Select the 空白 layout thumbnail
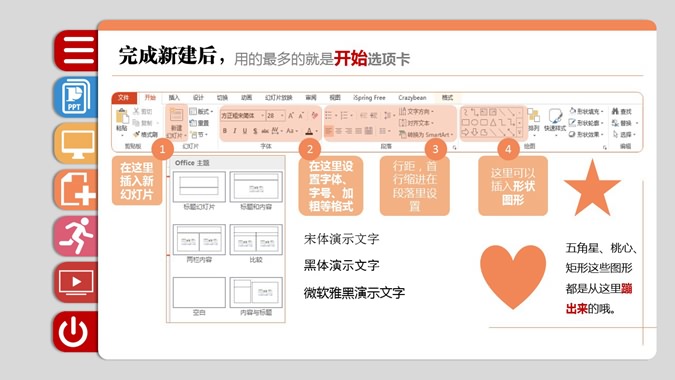Image resolution: width=675 pixels, height=380 pixels. click(199, 296)
